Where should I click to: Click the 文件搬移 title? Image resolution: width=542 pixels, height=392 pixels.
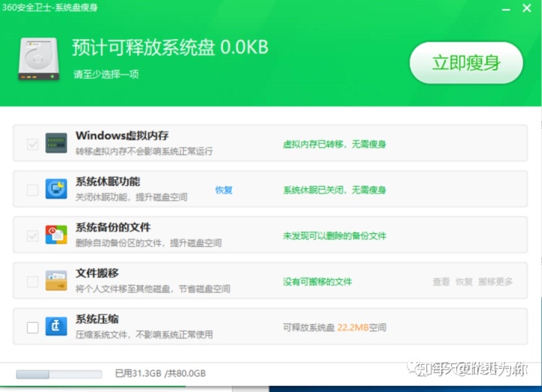coord(97,273)
